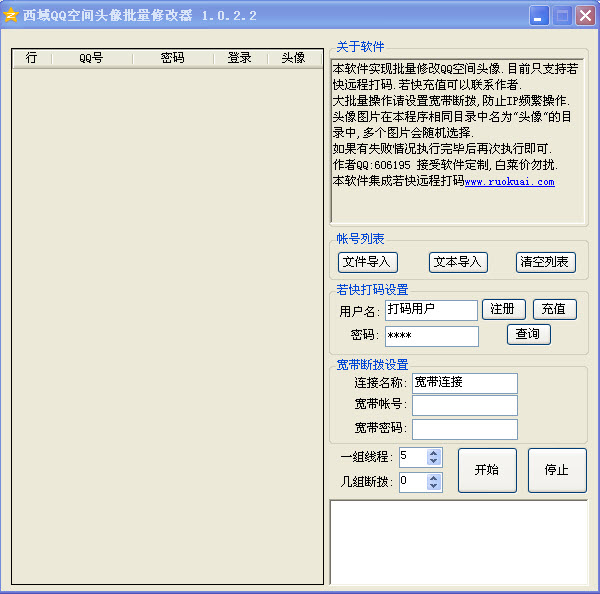The height and width of the screenshot is (594, 600).
Task: Click the 连接名称 input field
Action: coord(465,383)
